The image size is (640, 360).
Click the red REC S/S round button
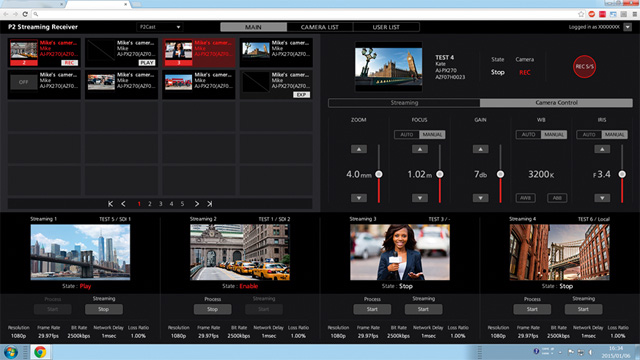tap(584, 67)
